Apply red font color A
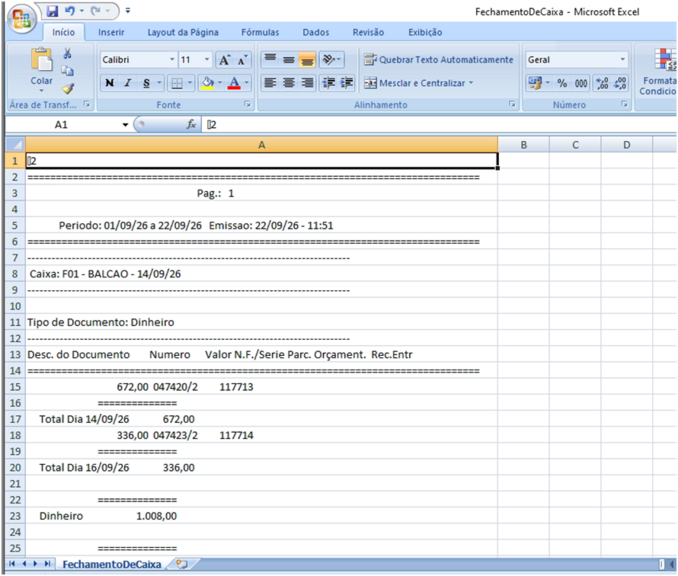The width and height of the screenshot is (678, 576). pyautogui.click(x=234, y=83)
